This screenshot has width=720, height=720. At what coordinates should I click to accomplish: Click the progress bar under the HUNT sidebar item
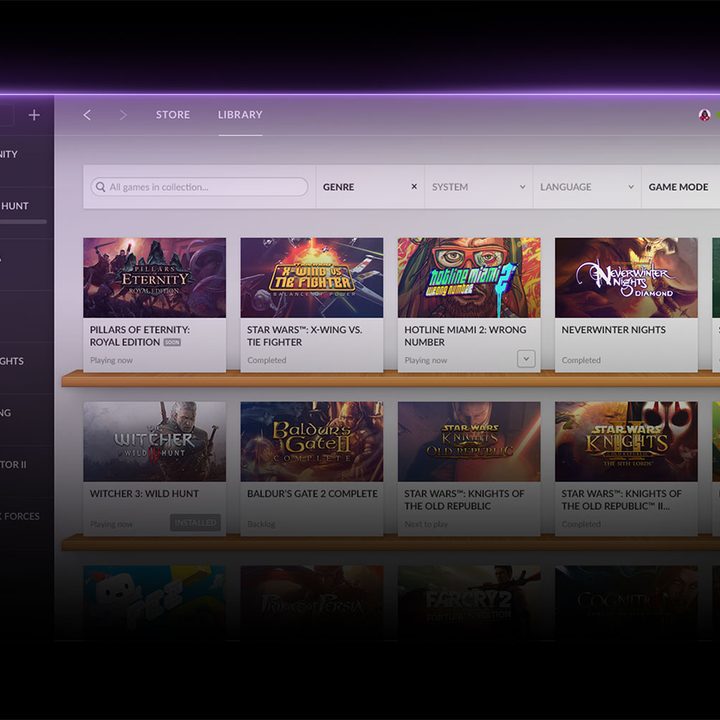[x=23, y=222]
